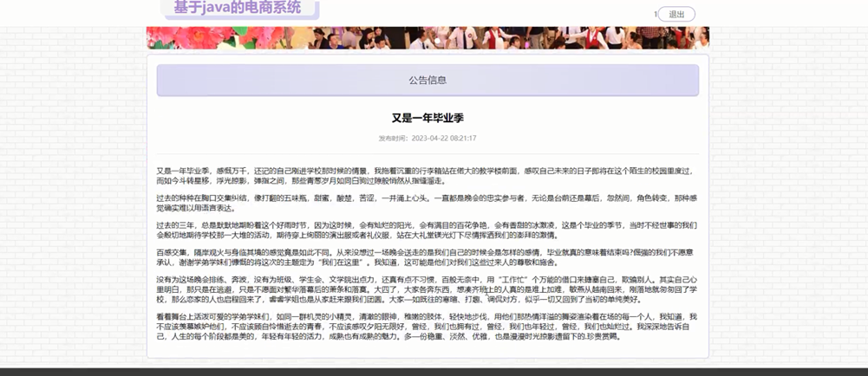
Task: Click the 发布时间 label
Action: pos(393,139)
